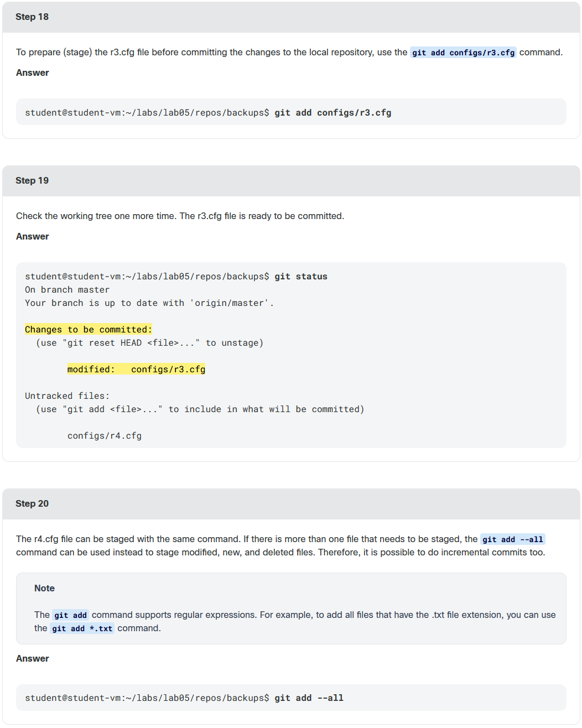Click the Step 18 Answer label
Viewport: 582px width, 728px height.
coord(32,72)
